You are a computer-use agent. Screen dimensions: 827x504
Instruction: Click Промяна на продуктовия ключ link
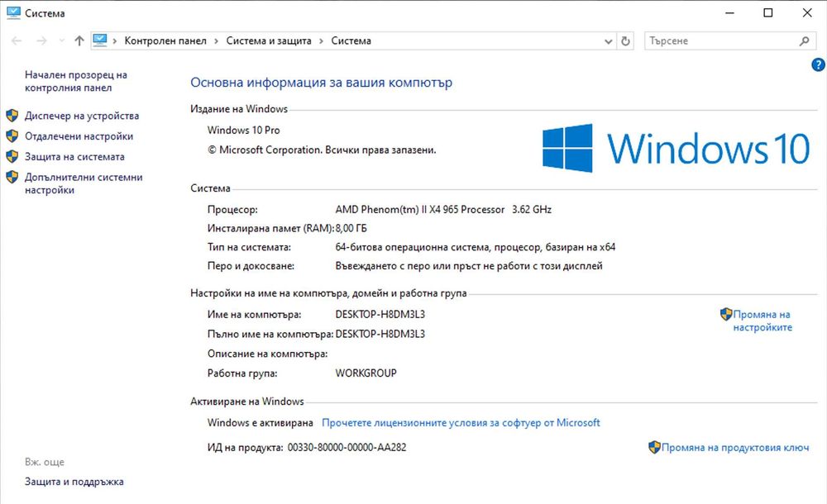734,447
